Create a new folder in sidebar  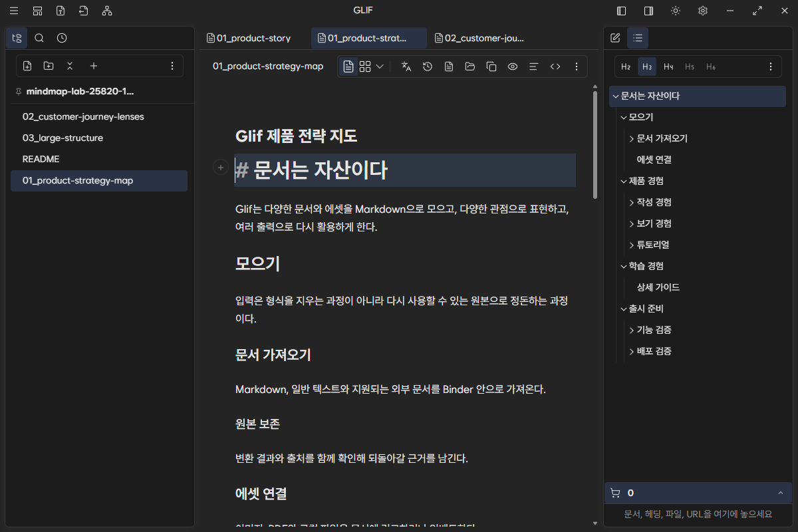point(49,66)
